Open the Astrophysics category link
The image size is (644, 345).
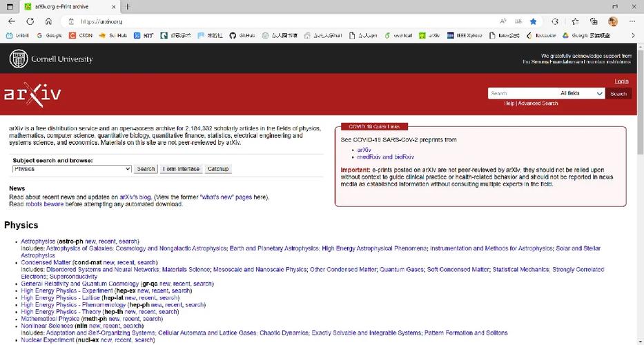(38, 241)
